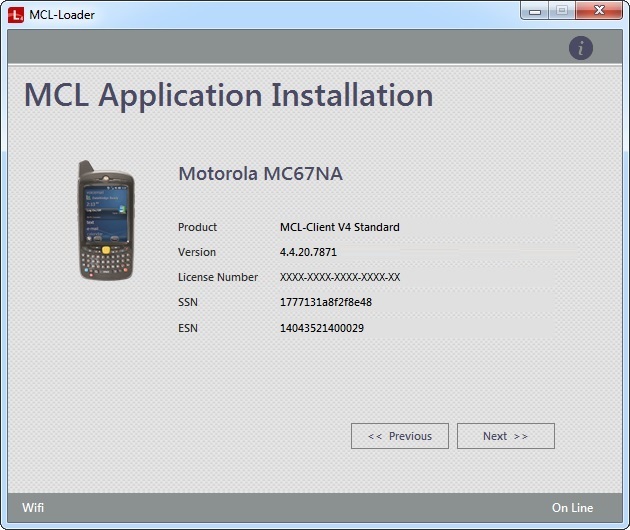Click the Motorola handheld device image
The height and width of the screenshot is (530, 630).
(x=105, y=219)
